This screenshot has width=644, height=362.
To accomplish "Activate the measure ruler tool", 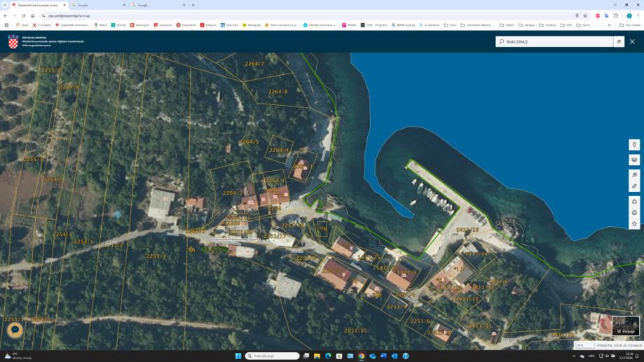I will point(634,186).
